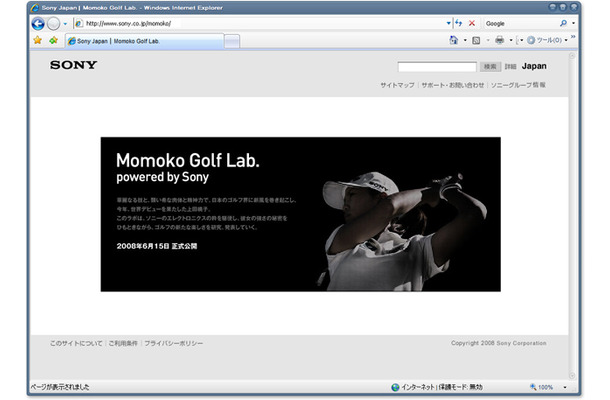Image resolution: width=610 pixels, height=400 pixels.
Task: Click the magnifier search icon by Google box
Action: pos(563,23)
